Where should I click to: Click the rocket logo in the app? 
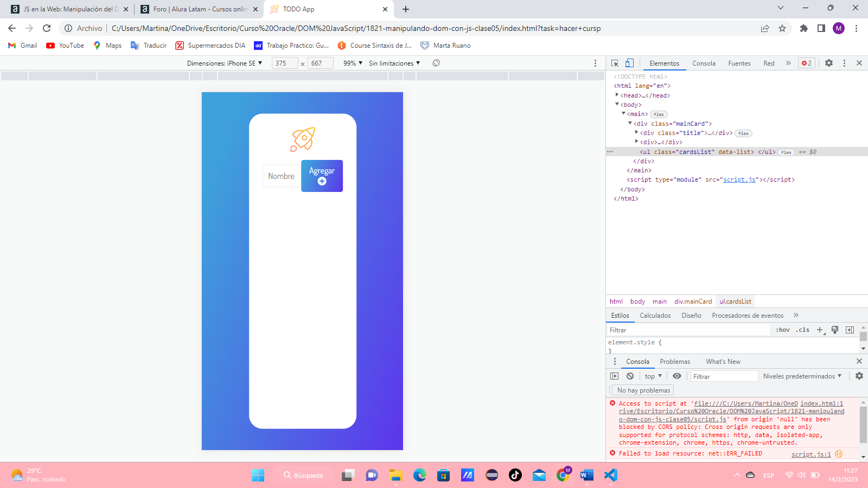303,139
